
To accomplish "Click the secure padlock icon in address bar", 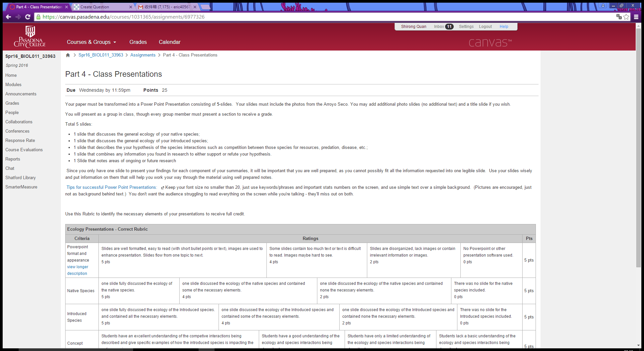I will (39, 17).
